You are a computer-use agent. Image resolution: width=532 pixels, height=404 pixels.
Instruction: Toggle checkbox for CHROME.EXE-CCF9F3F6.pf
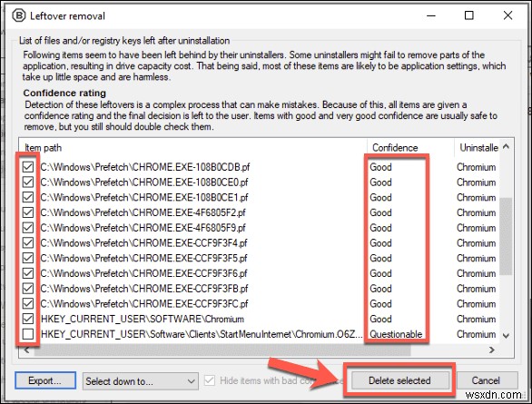tap(28, 273)
